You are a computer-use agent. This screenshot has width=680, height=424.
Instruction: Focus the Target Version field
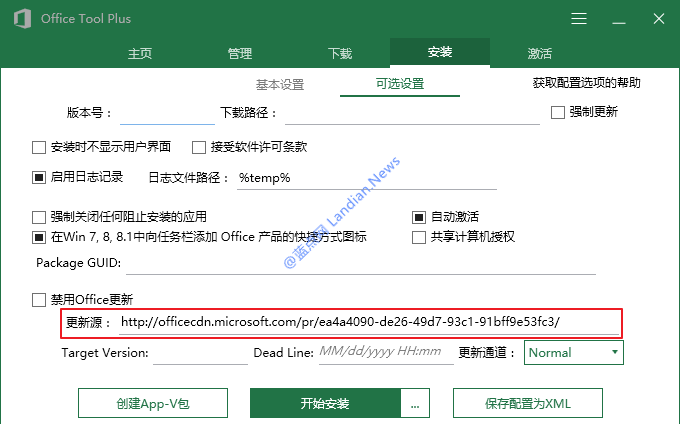[200, 353]
